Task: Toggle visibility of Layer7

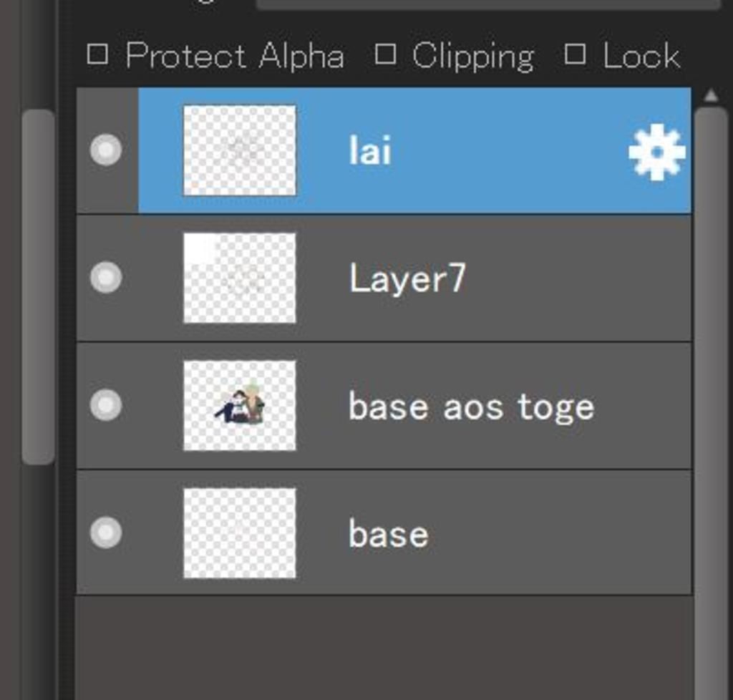Action: coord(106,277)
